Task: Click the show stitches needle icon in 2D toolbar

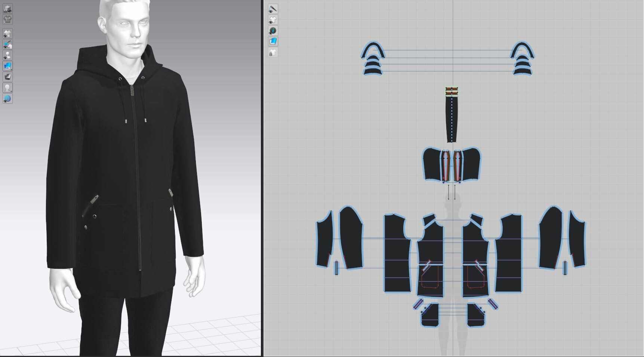Action: (x=273, y=9)
